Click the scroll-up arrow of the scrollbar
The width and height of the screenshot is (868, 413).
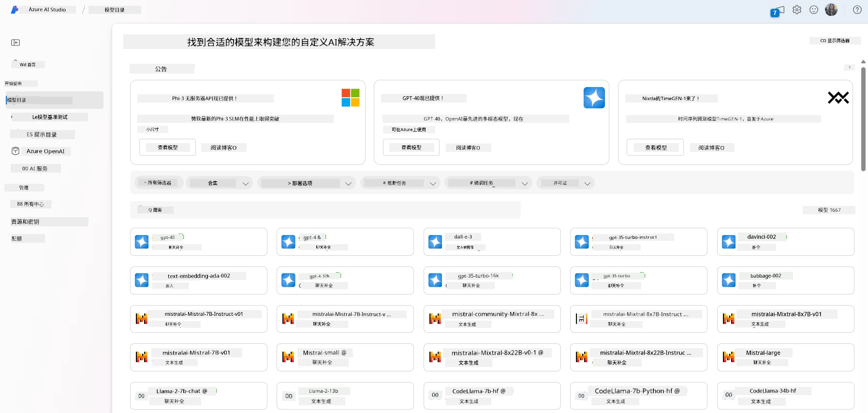coord(864,62)
